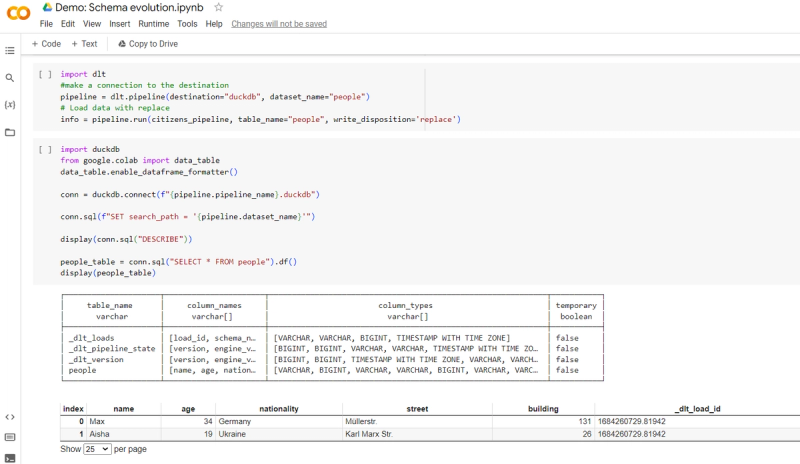This screenshot has height=464, width=800.
Task: Click the '_dlt_pipeline_state' table name row
Action: [x=112, y=349]
